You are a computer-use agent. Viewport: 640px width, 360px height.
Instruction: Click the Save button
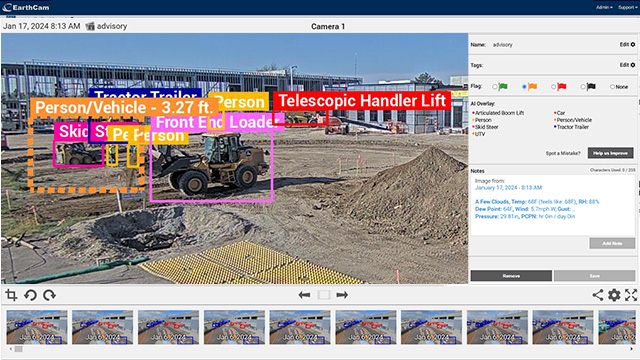coord(594,276)
